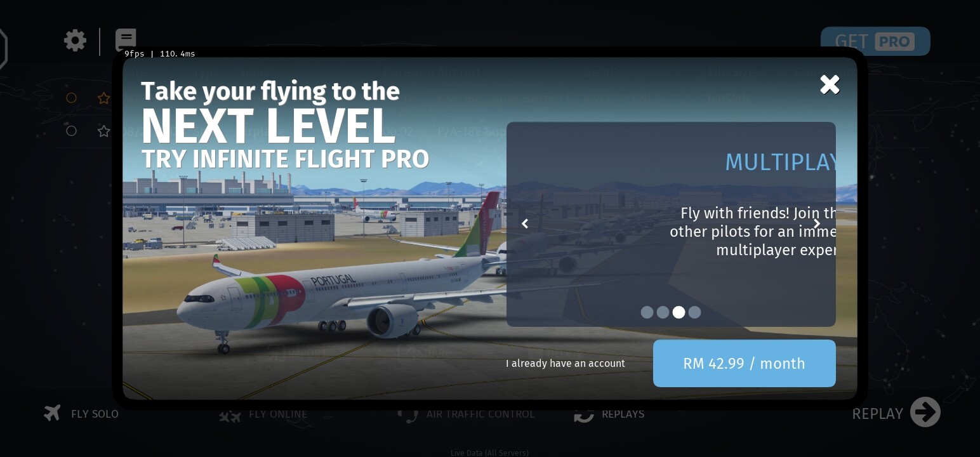This screenshot has height=457, width=980.
Task: Select the fourth carousel dot
Action: [x=694, y=312]
